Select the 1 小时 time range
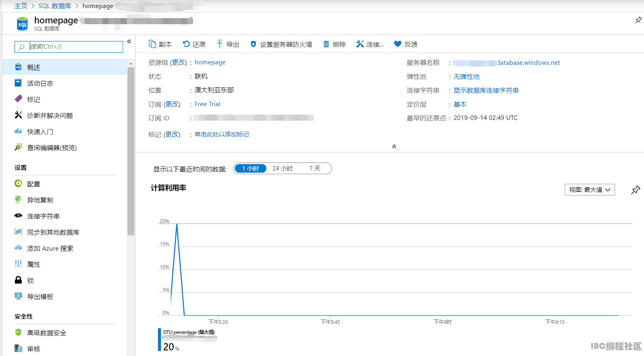The width and height of the screenshot is (644, 356). click(x=250, y=169)
